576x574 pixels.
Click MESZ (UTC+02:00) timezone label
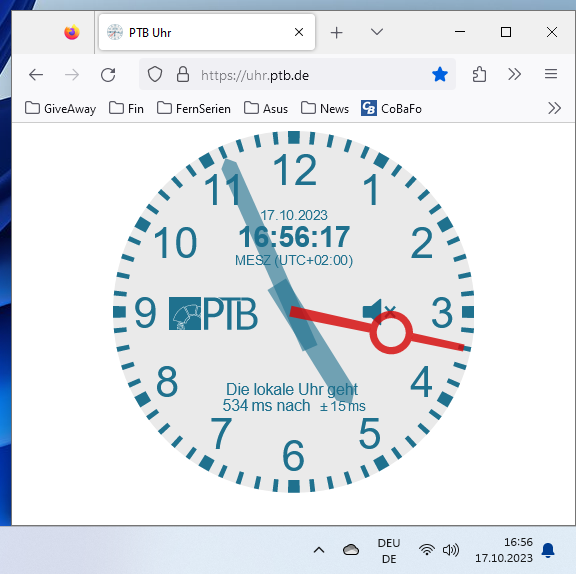(x=294, y=260)
